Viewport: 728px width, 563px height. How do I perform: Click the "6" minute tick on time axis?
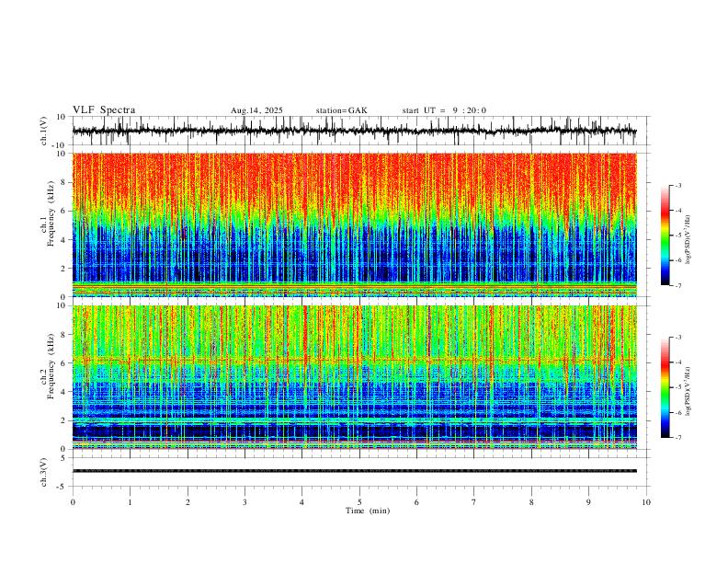tap(417, 502)
